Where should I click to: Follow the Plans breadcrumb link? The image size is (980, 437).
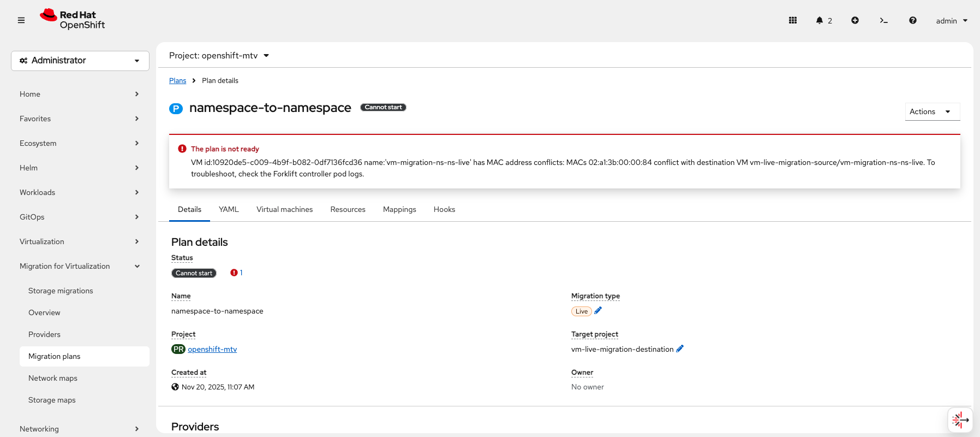pyautogui.click(x=177, y=80)
